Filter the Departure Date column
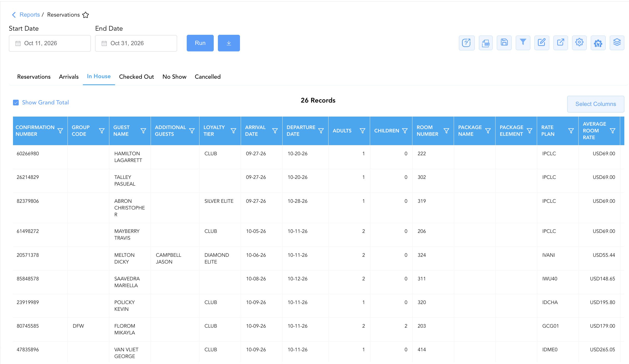The width and height of the screenshot is (629, 364). [x=321, y=131]
